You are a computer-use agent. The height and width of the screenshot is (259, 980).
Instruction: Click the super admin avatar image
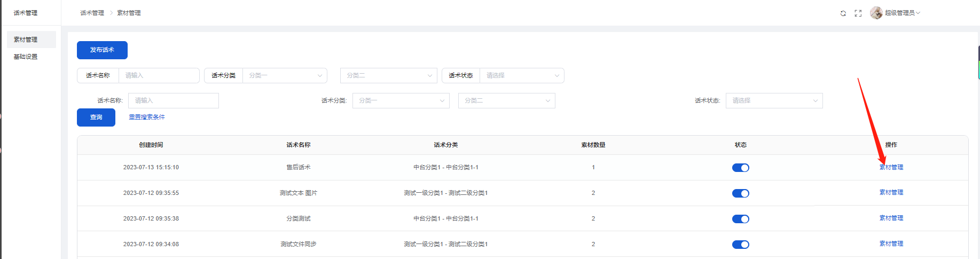tap(876, 13)
